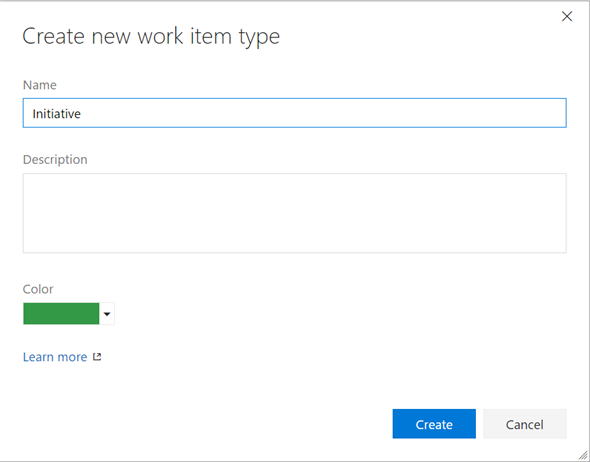The image size is (590, 462).
Task: Focus the Name input field
Action: [x=295, y=113]
